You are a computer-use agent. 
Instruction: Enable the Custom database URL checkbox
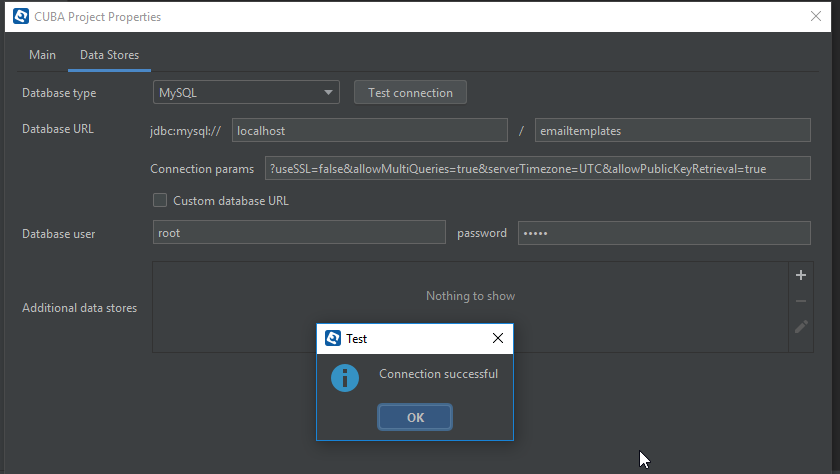160,200
